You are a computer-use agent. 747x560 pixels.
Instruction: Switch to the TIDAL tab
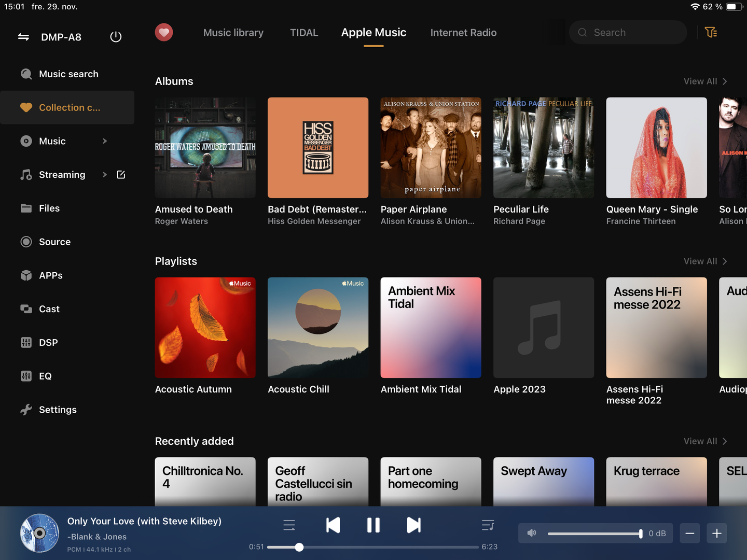point(304,33)
